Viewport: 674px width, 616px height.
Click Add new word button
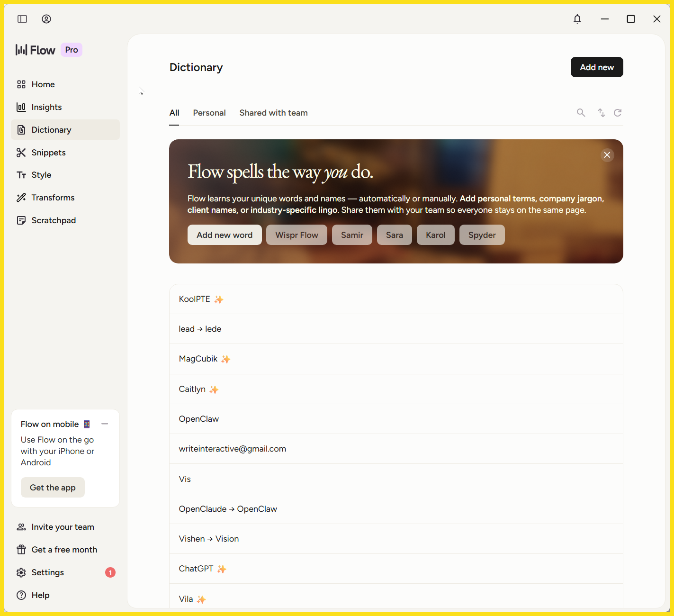(225, 235)
